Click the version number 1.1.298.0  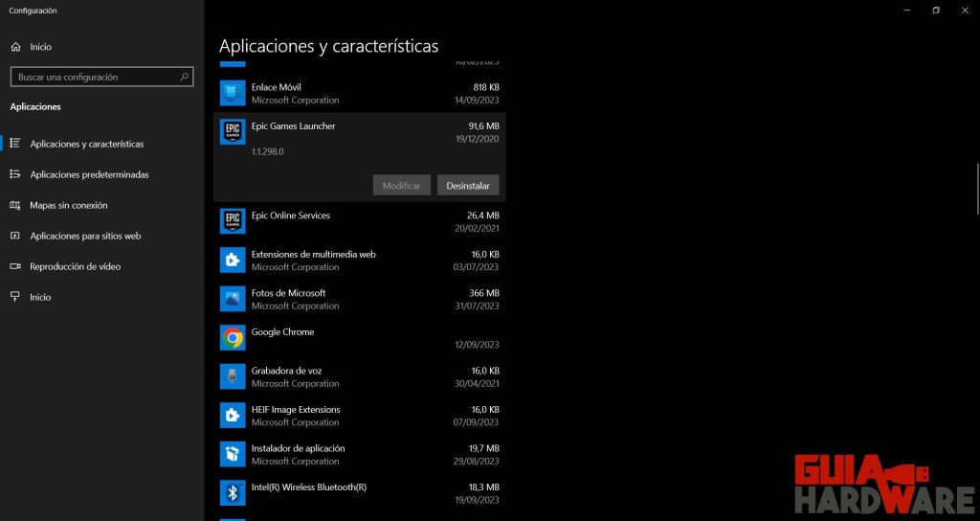pyautogui.click(x=268, y=151)
